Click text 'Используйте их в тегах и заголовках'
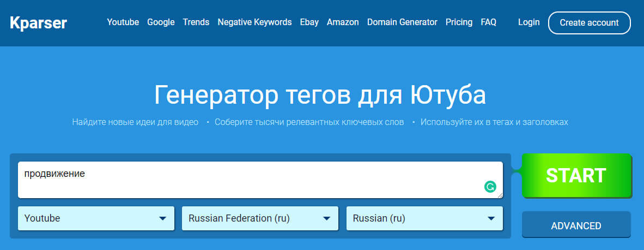Screen dimensions: 644x250 (x=494, y=122)
